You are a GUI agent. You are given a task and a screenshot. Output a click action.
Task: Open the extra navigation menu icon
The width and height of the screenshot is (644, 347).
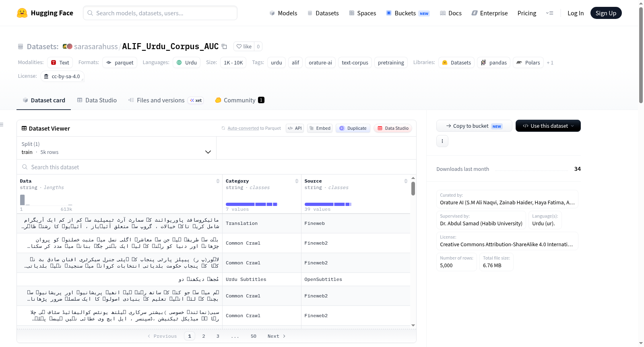click(549, 13)
